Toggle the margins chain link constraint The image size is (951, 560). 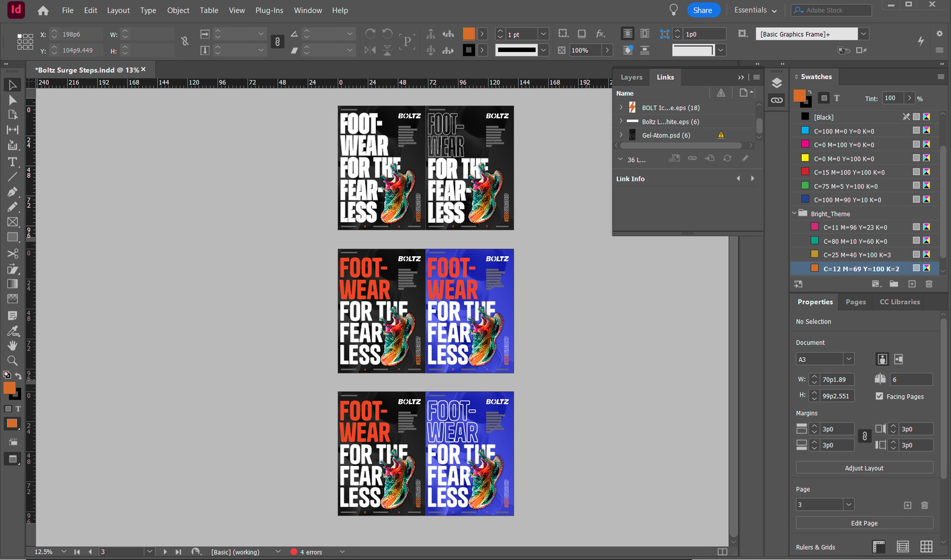[x=865, y=436]
